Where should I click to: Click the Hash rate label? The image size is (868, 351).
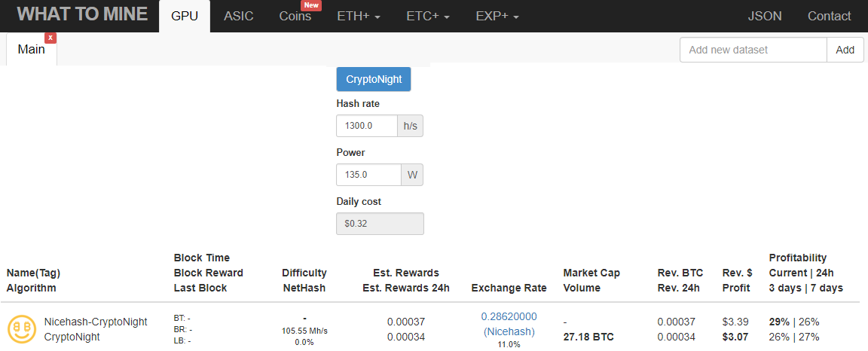point(358,103)
